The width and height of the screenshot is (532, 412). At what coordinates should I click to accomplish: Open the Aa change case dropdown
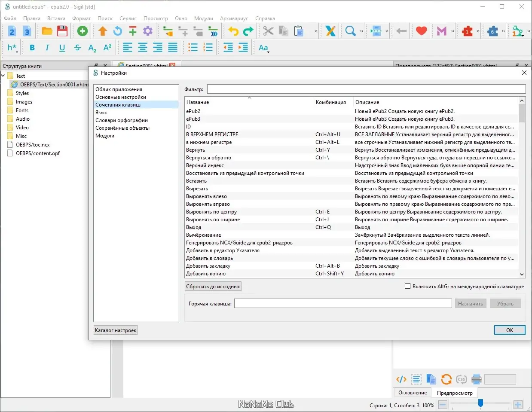264,48
